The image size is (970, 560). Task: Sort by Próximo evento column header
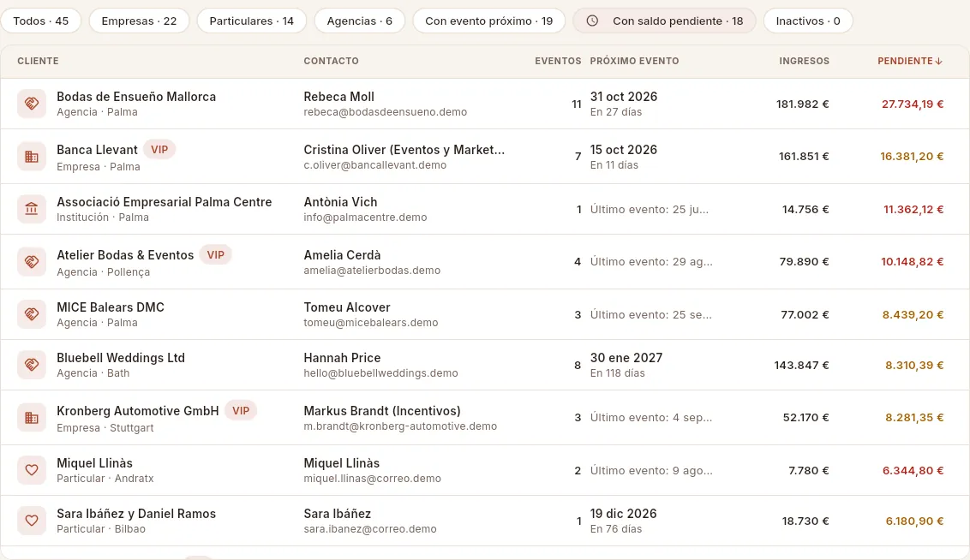(x=634, y=61)
